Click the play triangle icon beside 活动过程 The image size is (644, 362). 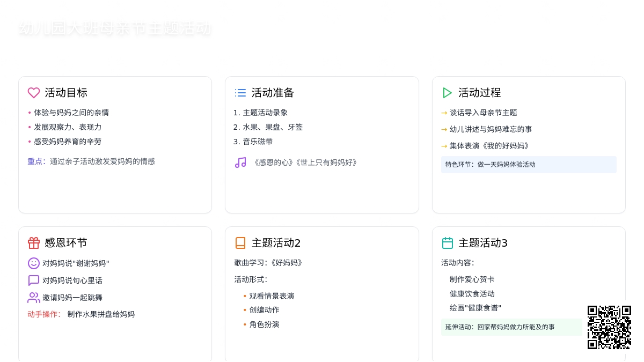click(447, 93)
